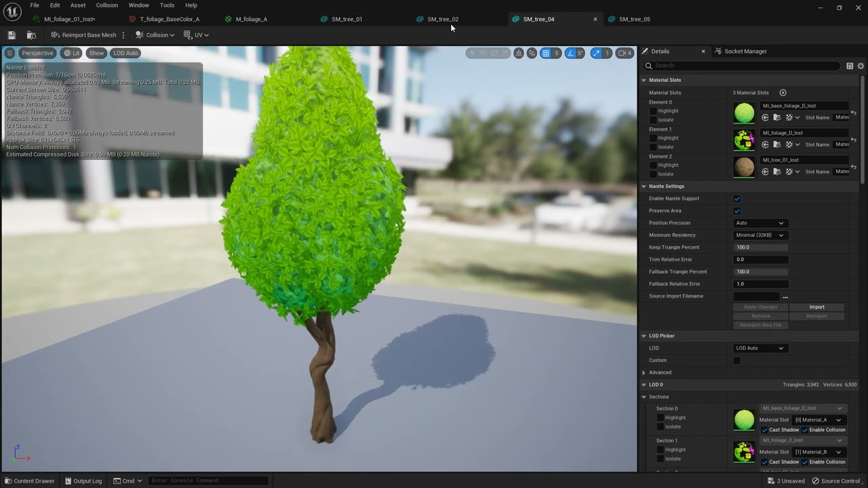Click Reimport Base Mesh button
The height and width of the screenshot is (488, 868).
click(83, 35)
